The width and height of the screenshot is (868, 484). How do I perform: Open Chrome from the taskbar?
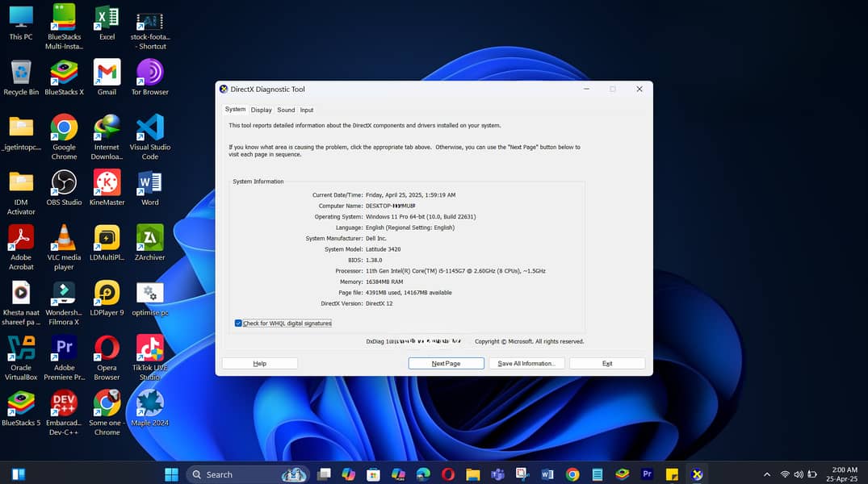(x=572, y=474)
